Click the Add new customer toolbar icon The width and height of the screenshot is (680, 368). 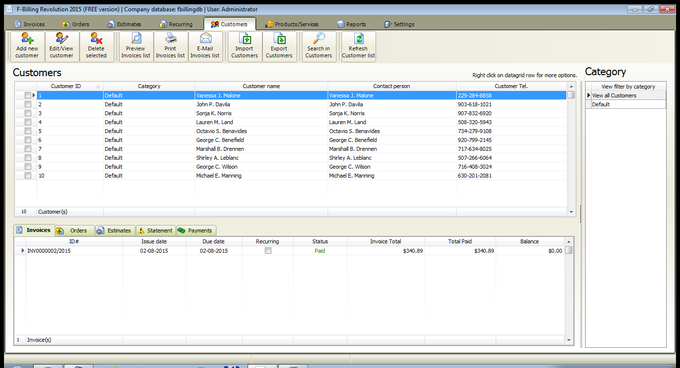pyautogui.click(x=27, y=46)
